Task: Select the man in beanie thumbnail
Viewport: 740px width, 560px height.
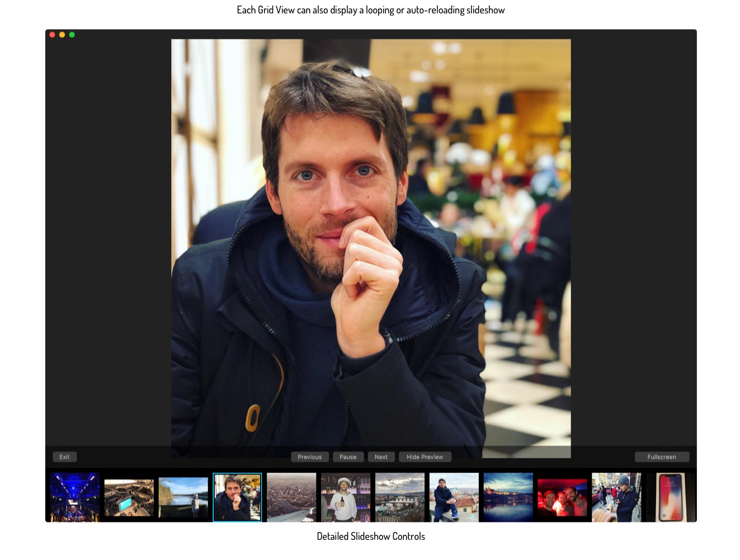Action: click(x=616, y=497)
